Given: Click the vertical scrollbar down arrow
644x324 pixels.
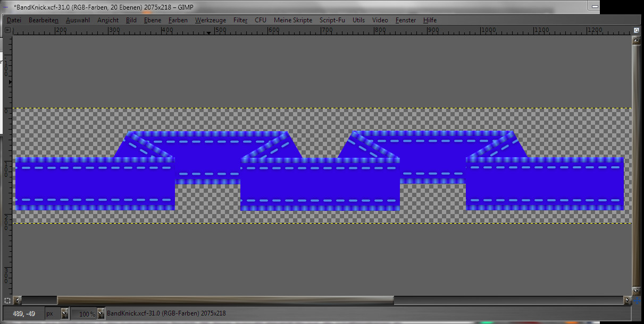Looking at the screenshot, I should click(x=636, y=291).
